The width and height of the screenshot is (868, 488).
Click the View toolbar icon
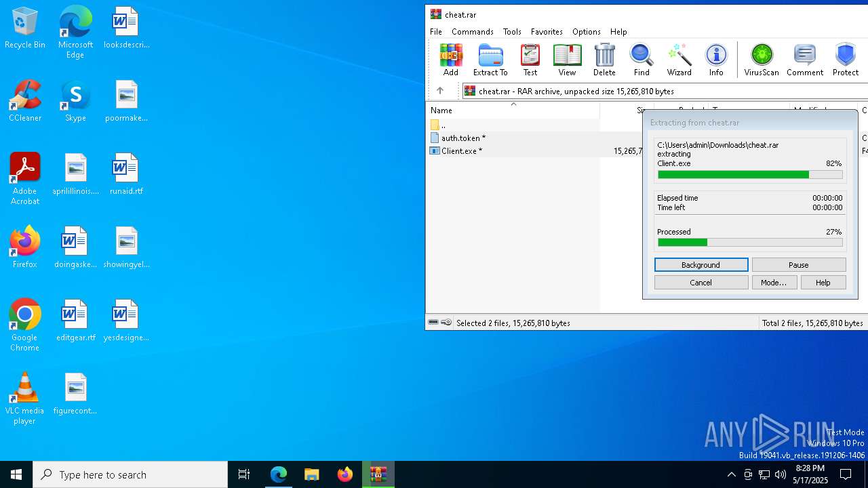567,60
